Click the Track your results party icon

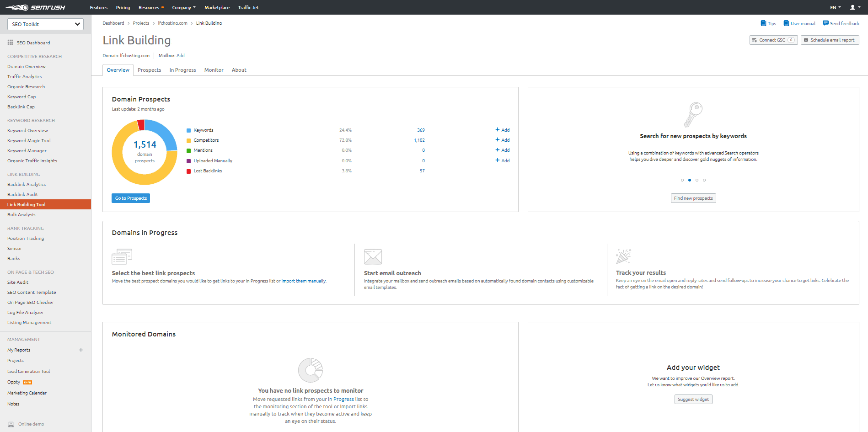(x=623, y=256)
